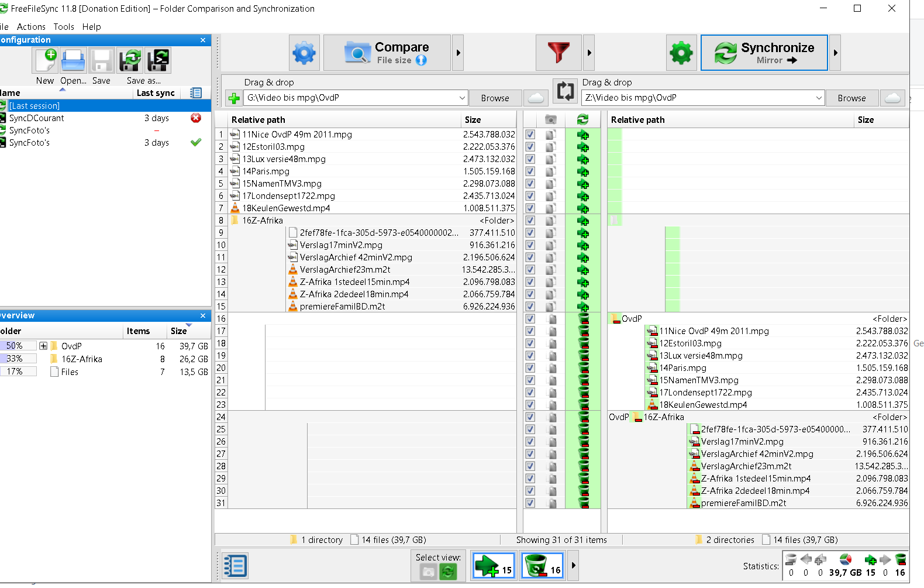Image resolution: width=924 pixels, height=588 pixels.
Task: Expand left folder path history dropdown
Action: [x=462, y=98]
